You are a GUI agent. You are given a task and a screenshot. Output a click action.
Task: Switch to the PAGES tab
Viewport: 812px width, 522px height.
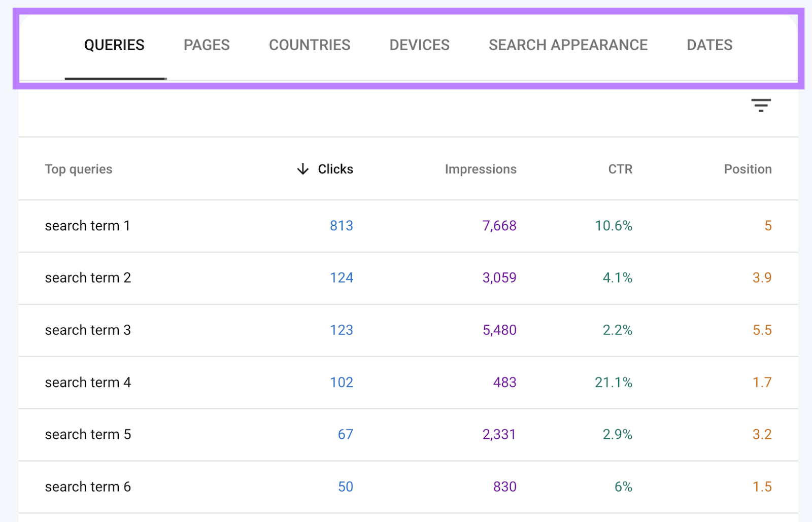[206, 45]
